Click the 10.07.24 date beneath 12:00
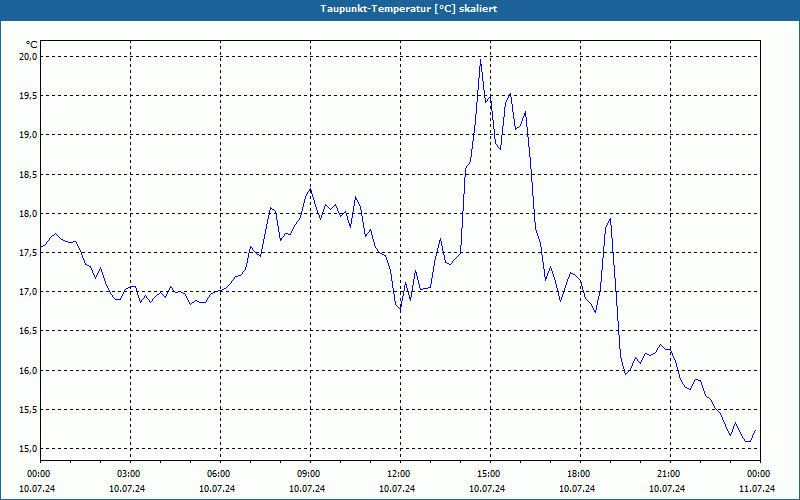The image size is (800, 500). (397, 488)
